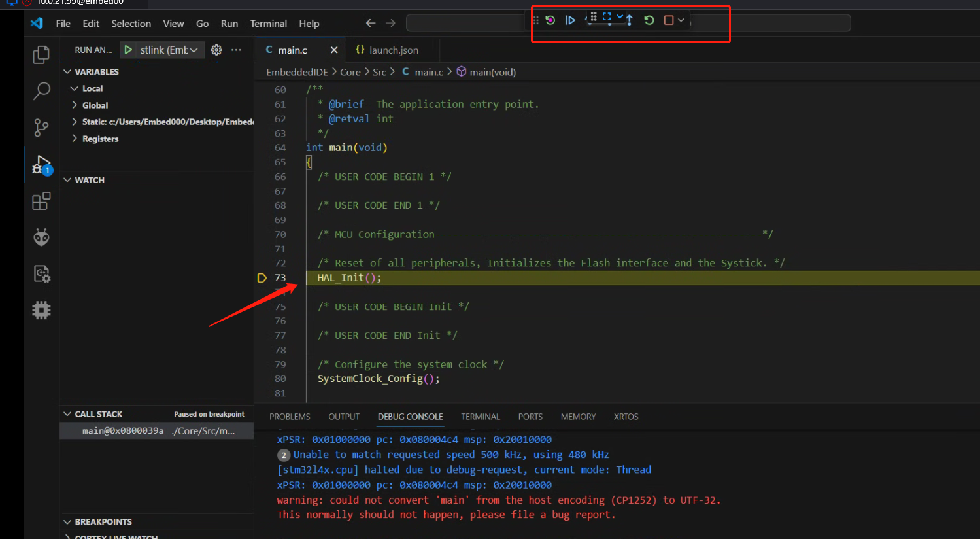
Task: Click the repeat count badge 2 in console
Action: pos(284,455)
